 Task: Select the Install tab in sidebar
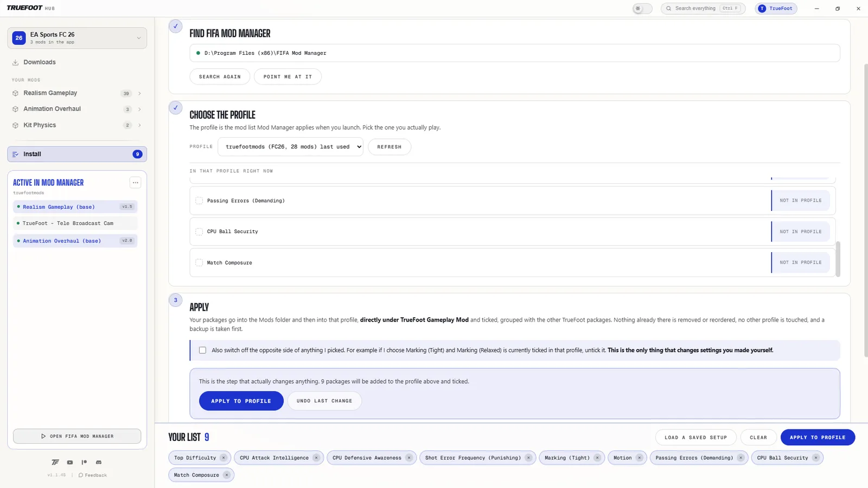[x=77, y=154]
